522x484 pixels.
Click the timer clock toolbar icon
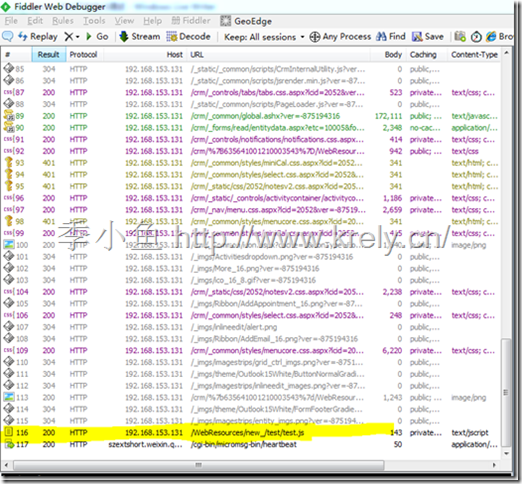[x=476, y=36]
